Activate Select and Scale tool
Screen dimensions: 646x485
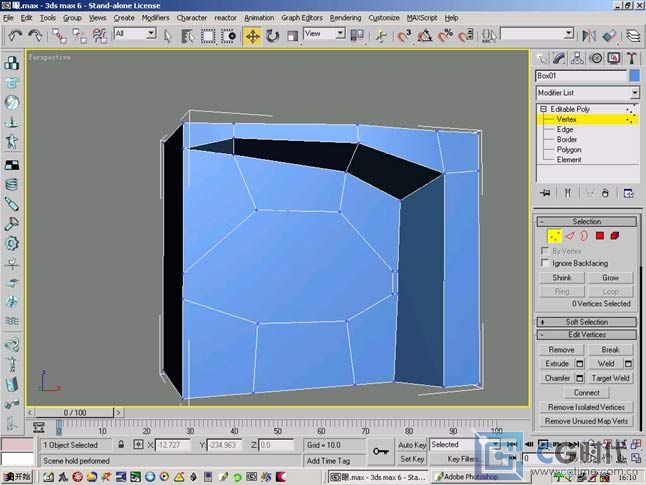[292, 36]
